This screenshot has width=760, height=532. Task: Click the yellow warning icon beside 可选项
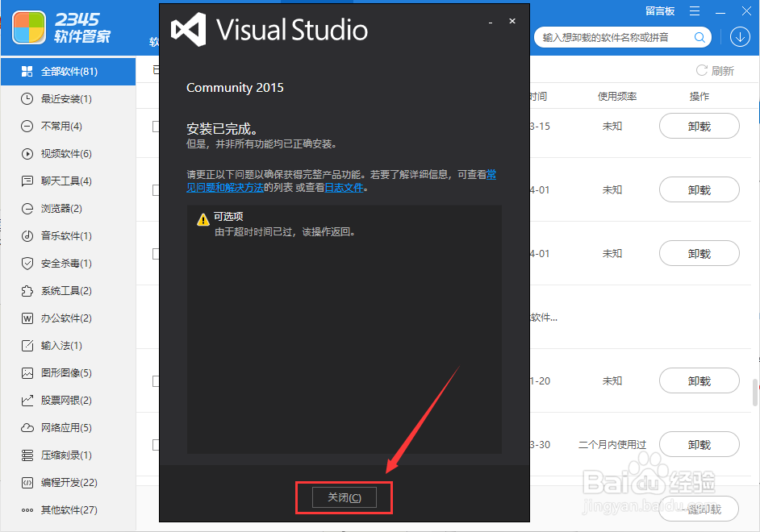(203, 220)
